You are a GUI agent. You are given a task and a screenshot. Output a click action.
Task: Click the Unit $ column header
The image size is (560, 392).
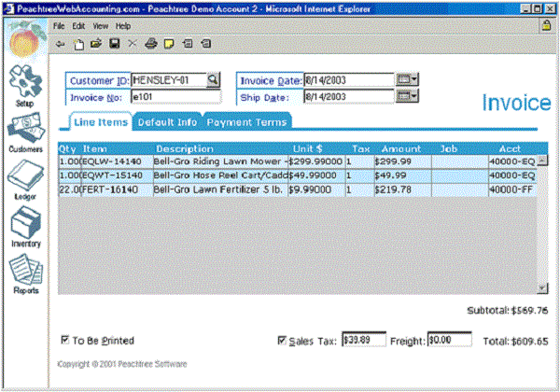point(307,148)
